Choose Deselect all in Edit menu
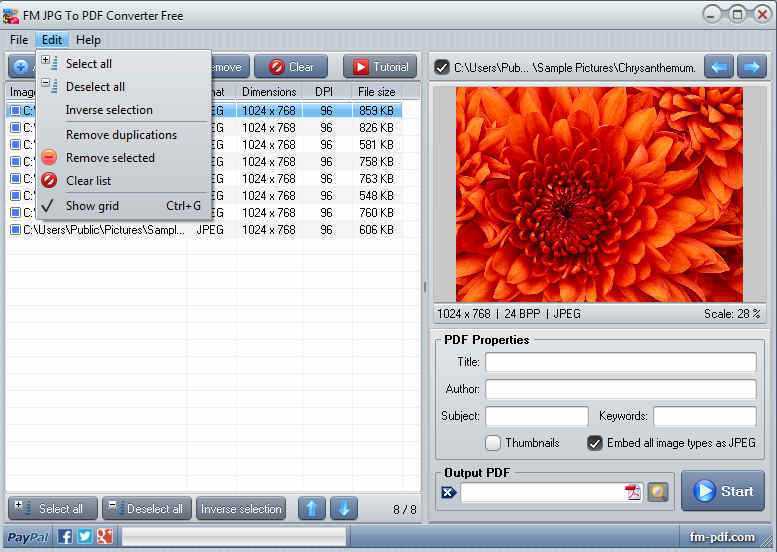The width and height of the screenshot is (777, 552). pos(124,87)
